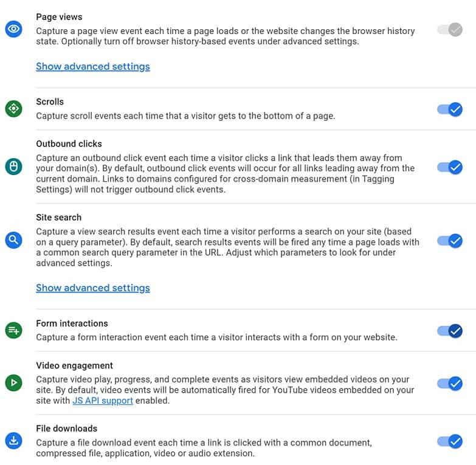Image resolution: width=476 pixels, height=465 pixels.
Task: Expand advanced settings under Site search
Action: pyautogui.click(x=93, y=288)
